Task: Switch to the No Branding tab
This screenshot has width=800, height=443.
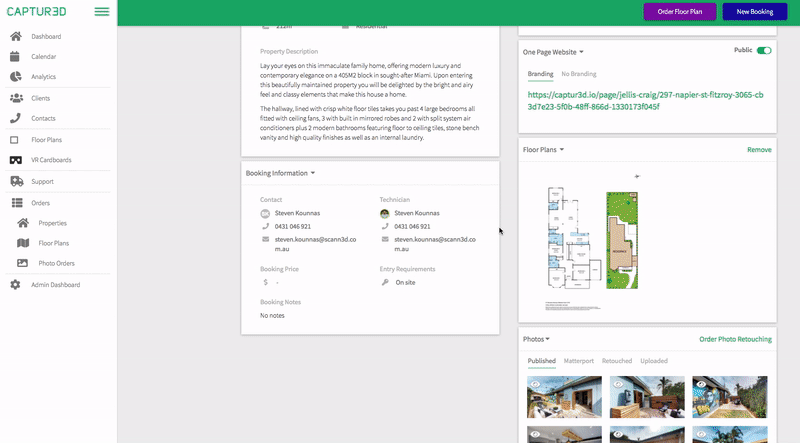Action: coord(579,74)
